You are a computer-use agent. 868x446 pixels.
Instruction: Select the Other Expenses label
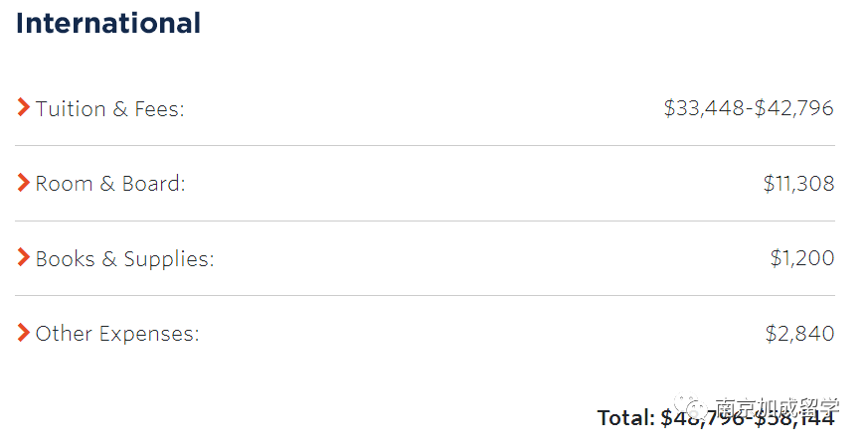click(x=117, y=334)
